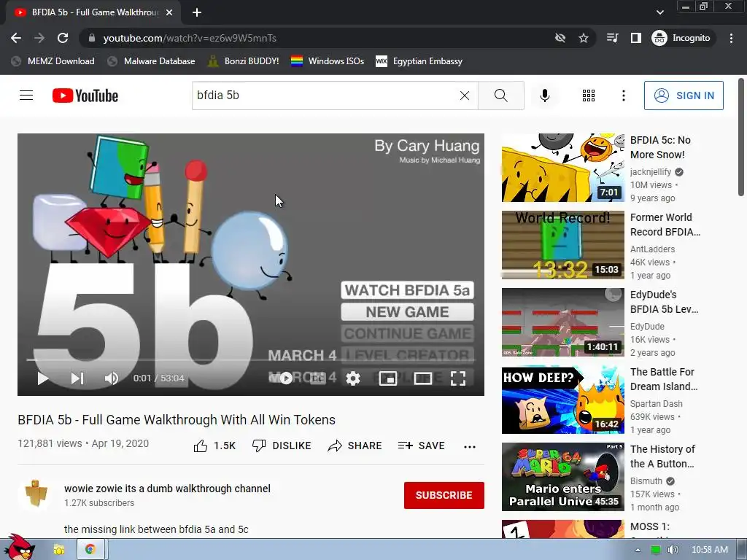Screen dimensions: 747x560
Task: Start voice search with the microphone icon
Action: (544, 96)
